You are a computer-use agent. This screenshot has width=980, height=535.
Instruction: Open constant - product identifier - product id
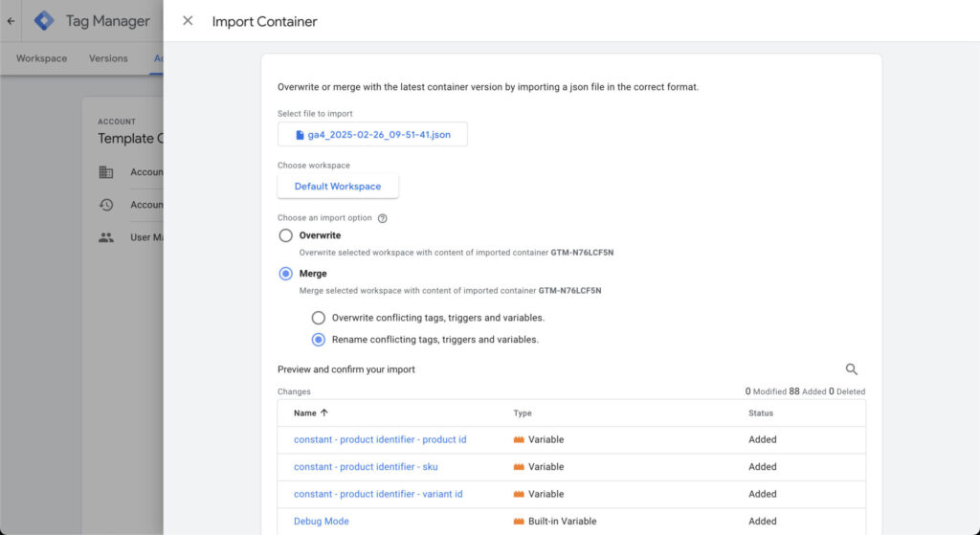pos(380,440)
